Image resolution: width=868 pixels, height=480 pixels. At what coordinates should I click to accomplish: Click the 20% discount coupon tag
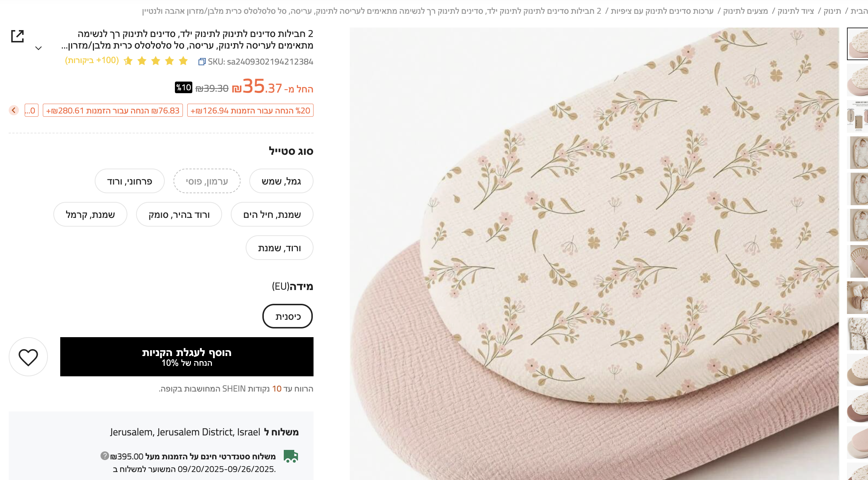pos(250,111)
